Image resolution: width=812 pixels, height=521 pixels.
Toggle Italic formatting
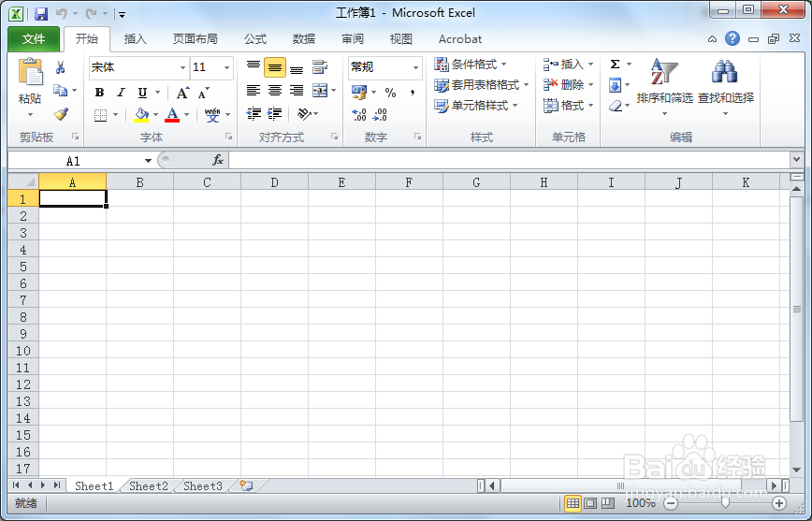point(122,93)
